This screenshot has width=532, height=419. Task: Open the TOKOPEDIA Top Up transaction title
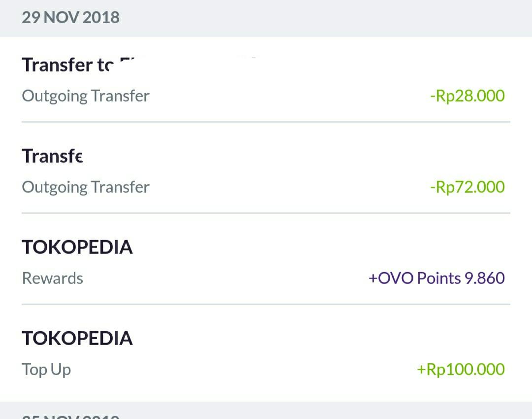point(77,339)
